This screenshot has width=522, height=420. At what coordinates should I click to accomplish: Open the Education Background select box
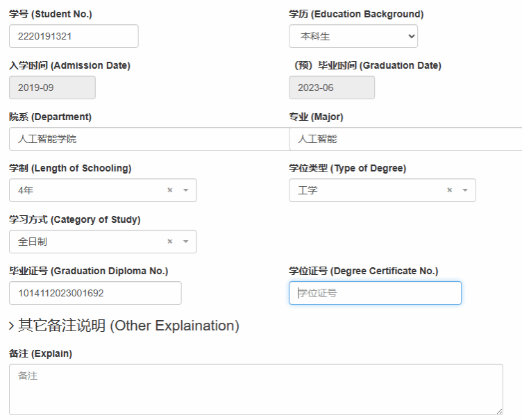click(x=353, y=36)
